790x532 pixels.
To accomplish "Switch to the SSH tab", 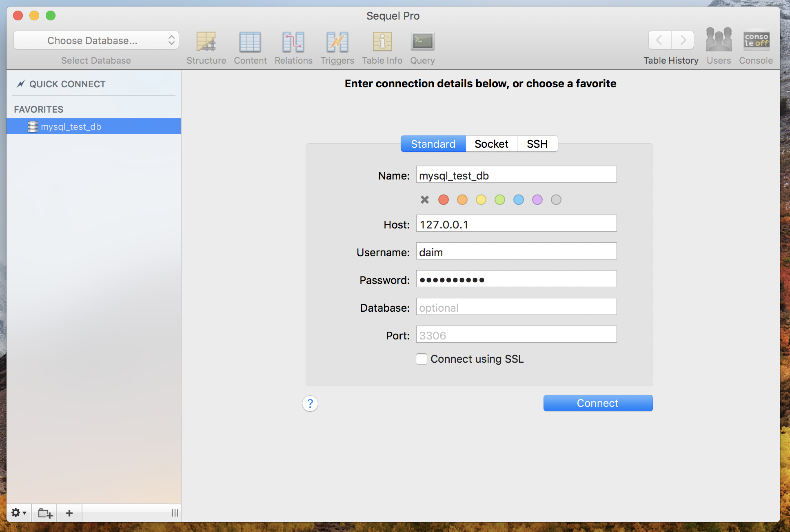I will click(537, 144).
